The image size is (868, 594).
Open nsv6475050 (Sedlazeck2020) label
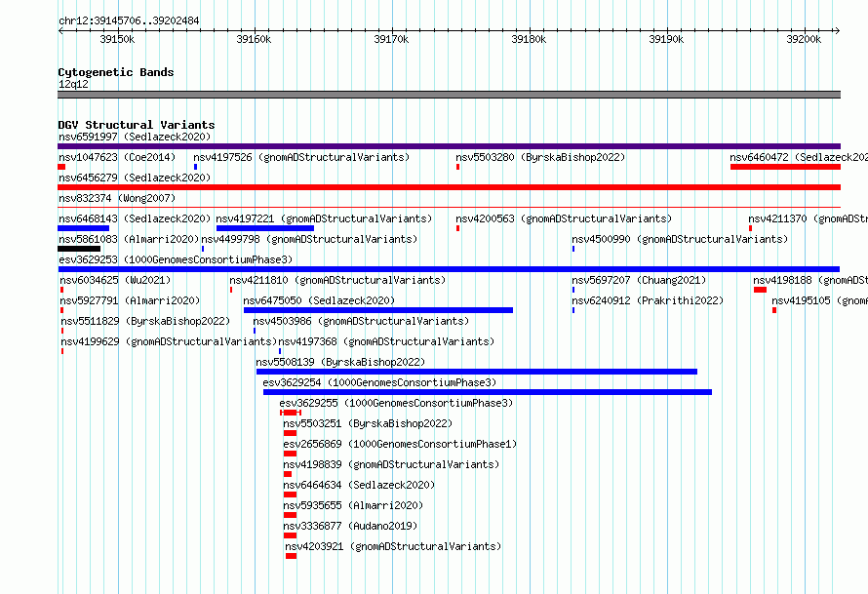tap(319, 300)
